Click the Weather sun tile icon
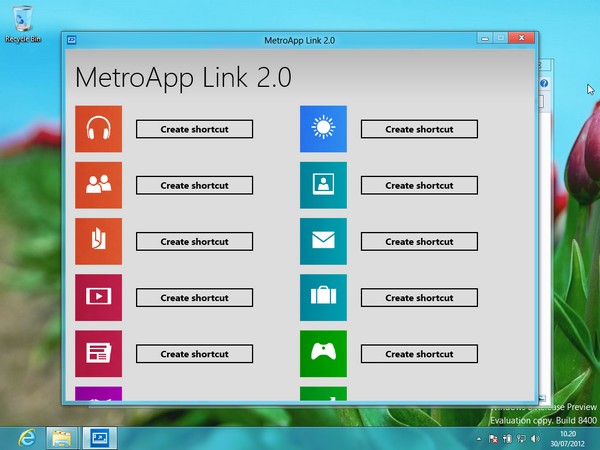The height and width of the screenshot is (450, 600). (x=323, y=129)
